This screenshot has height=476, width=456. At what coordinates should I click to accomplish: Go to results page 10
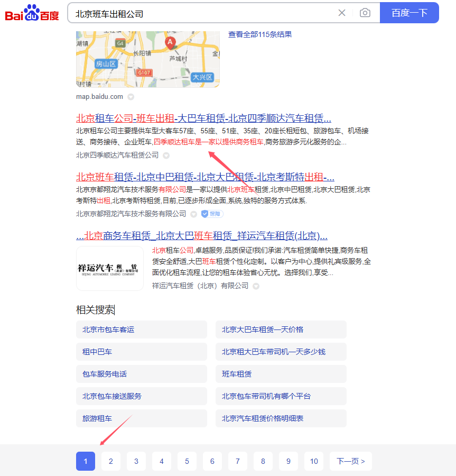(314, 461)
